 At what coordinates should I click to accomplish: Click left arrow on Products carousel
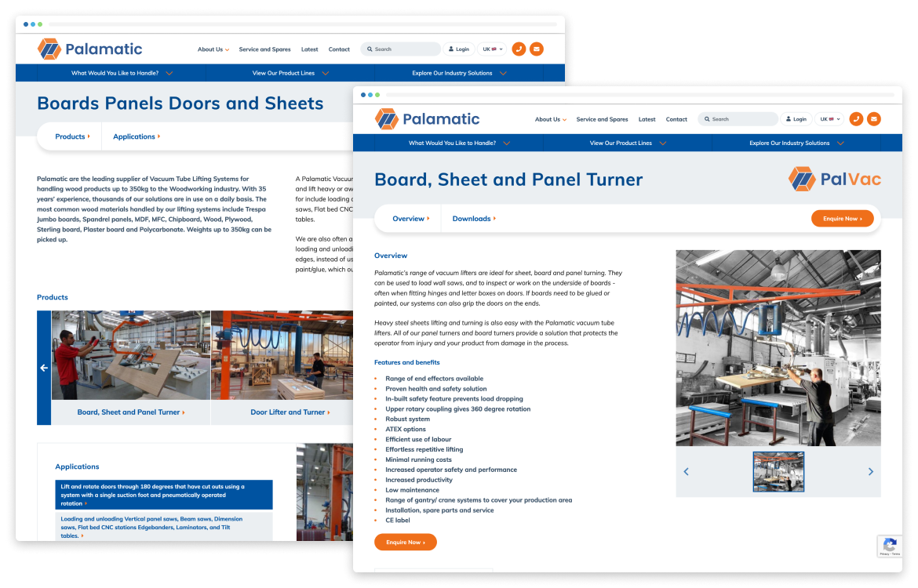[x=44, y=368]
